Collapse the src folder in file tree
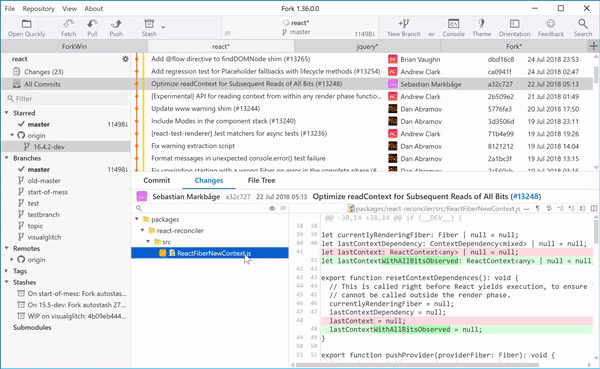Image resolution: width=600 pixels, height=369 pixels. pos(148,242)
